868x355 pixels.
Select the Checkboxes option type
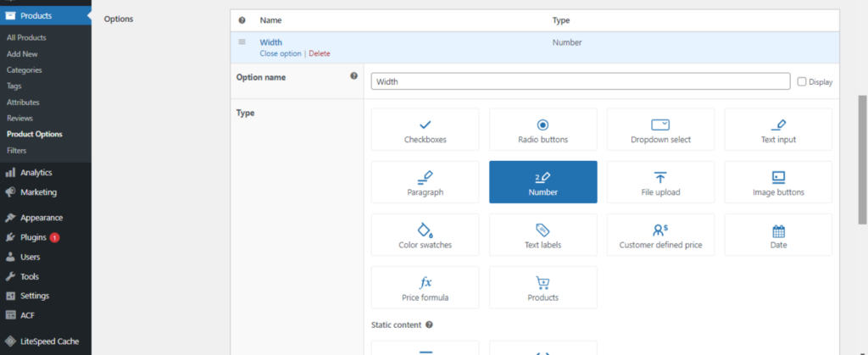425,130
